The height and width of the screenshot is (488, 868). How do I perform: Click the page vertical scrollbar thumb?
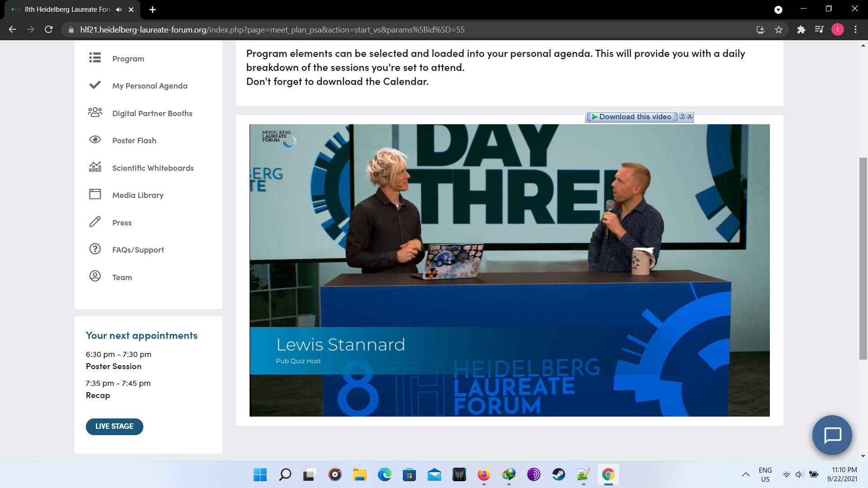click(863, 258)
